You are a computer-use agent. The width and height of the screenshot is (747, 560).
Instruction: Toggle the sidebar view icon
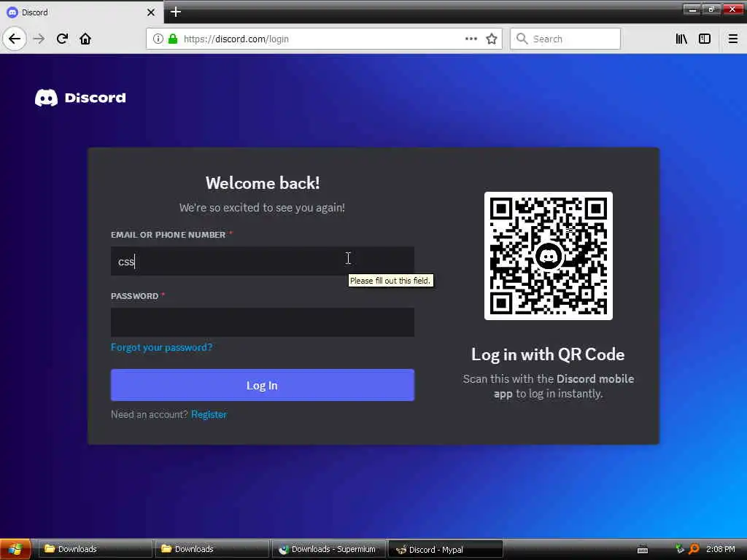tap(705, 39)
